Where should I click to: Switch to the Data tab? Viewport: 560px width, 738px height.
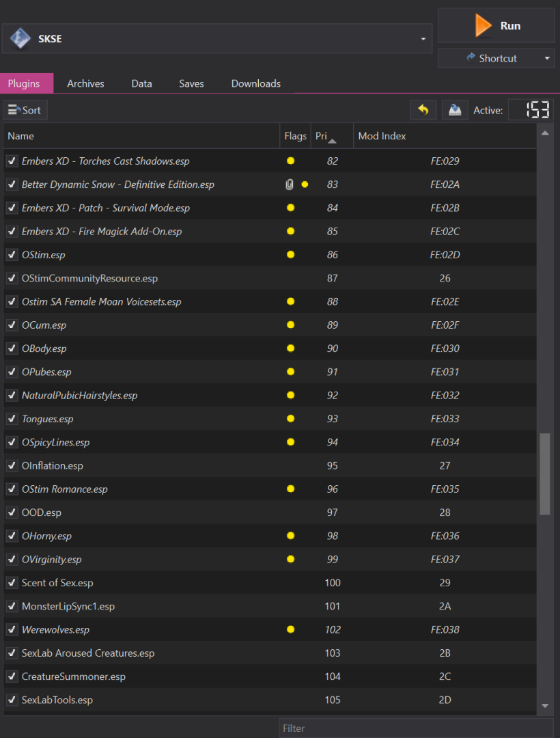pyautogui.click(x=141, y=83)
